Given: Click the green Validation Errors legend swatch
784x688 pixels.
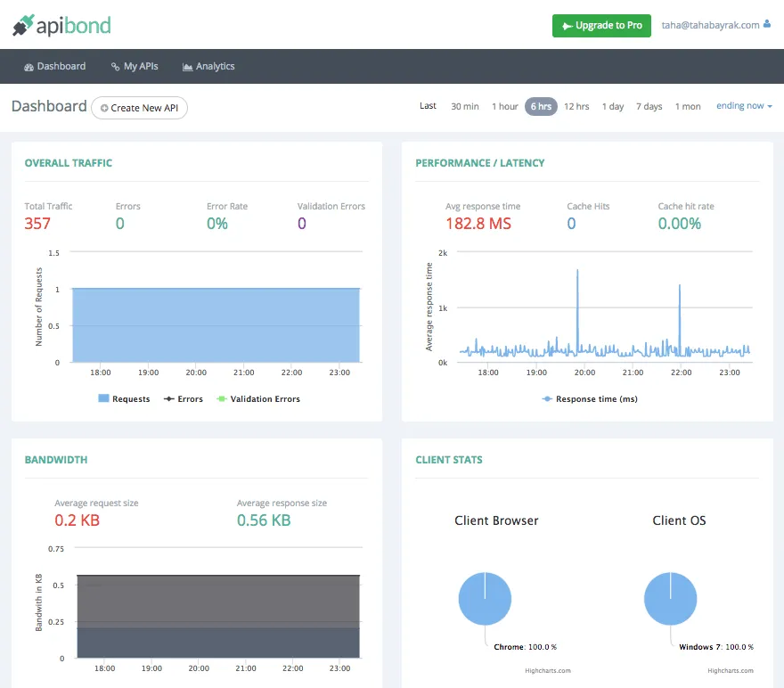Looking at the screenshot, I should 222,398.
